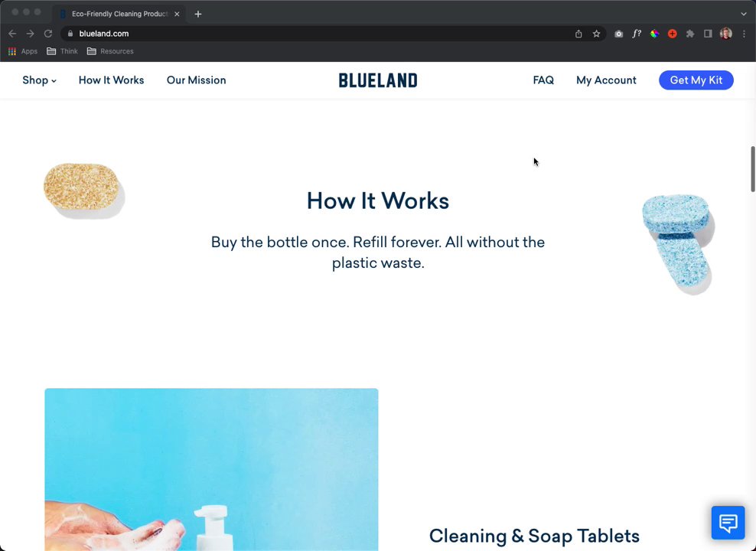The width and height of the screenshot is (756, 551).
Task: Open the Extensions puzzle piece menu
Action: coord(690,34)
